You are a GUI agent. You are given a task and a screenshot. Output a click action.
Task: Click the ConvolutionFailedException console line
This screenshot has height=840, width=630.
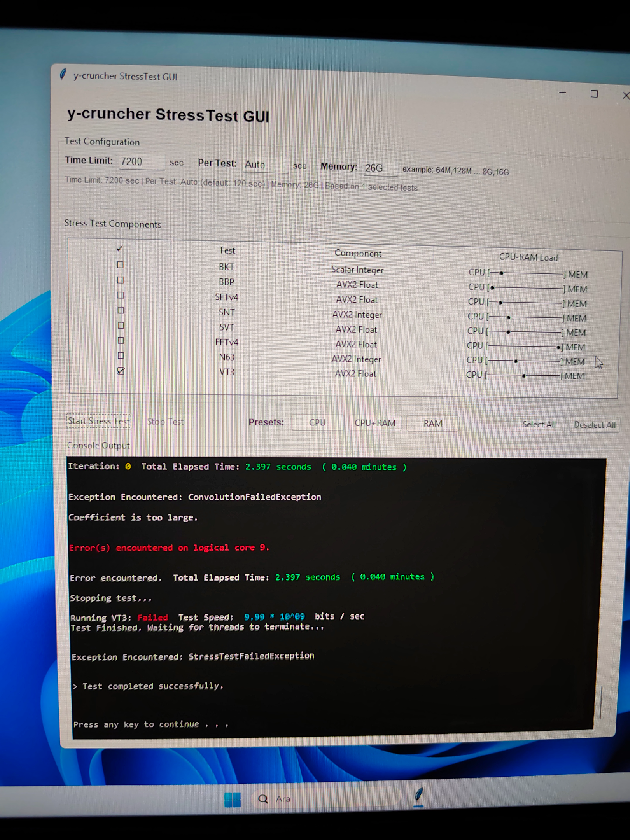(195, 497)
